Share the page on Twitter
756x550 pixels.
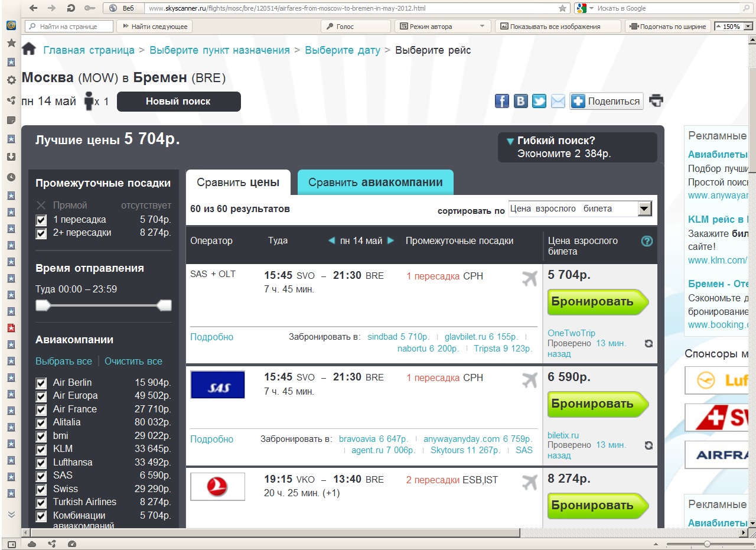coord(539,101)
